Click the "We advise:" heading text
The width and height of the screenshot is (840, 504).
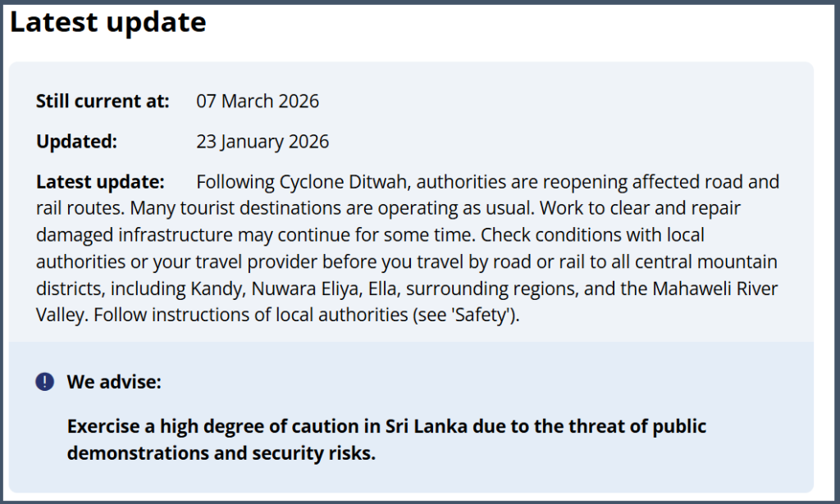(x=114, y=382)
